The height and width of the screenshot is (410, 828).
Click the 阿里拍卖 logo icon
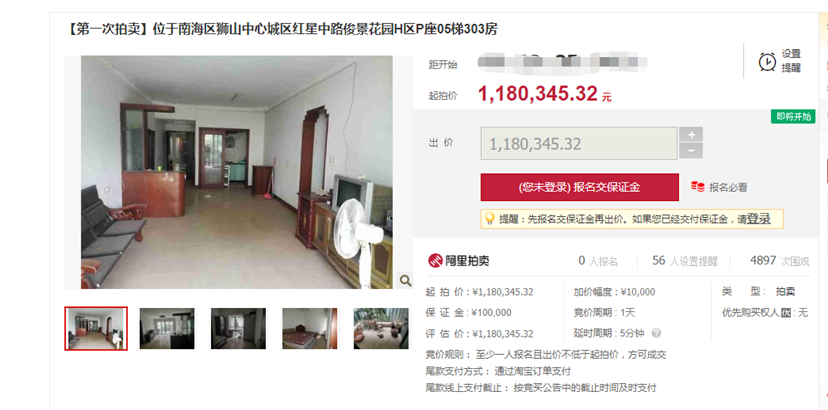(435, 260)
